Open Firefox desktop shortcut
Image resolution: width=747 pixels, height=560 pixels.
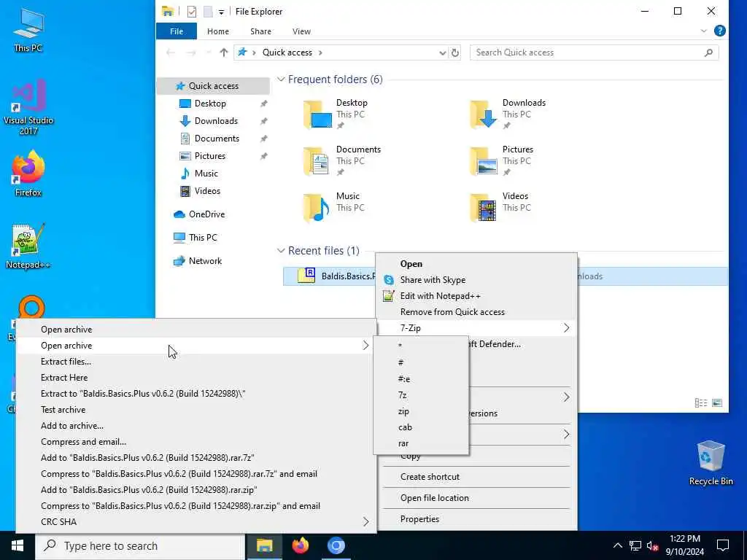tap(28, 174)
